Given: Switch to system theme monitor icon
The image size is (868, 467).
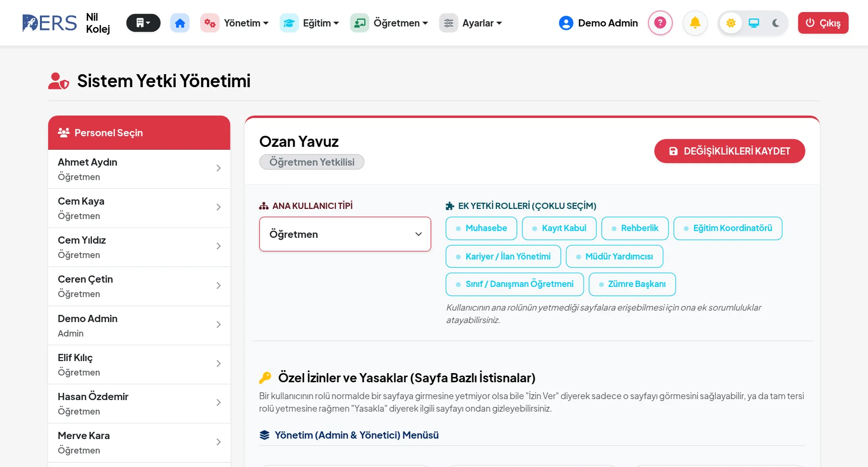Looking at the screenshot, I should pos(754,23).
